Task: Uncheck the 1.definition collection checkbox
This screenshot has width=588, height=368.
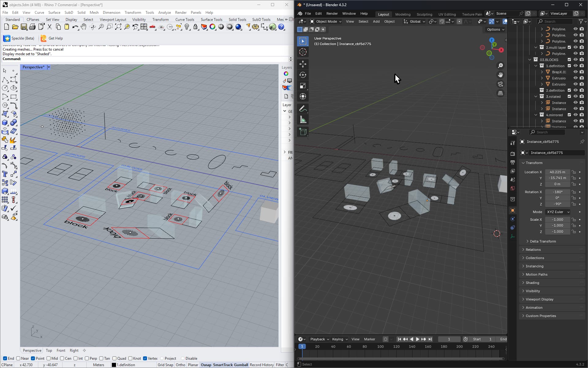Action: pyautogui.click(x=569, y=66)
